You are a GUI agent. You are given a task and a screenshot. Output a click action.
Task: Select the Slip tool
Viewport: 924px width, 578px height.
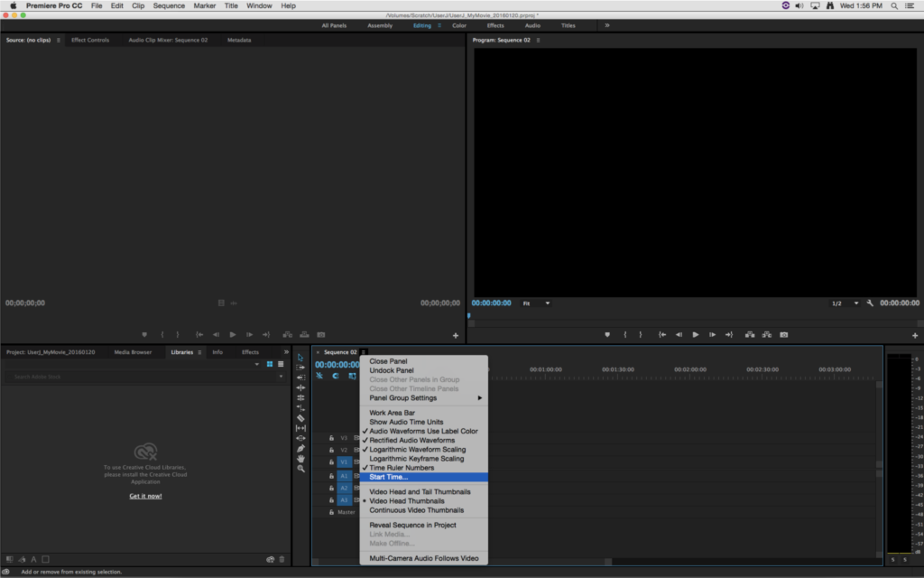300,428
